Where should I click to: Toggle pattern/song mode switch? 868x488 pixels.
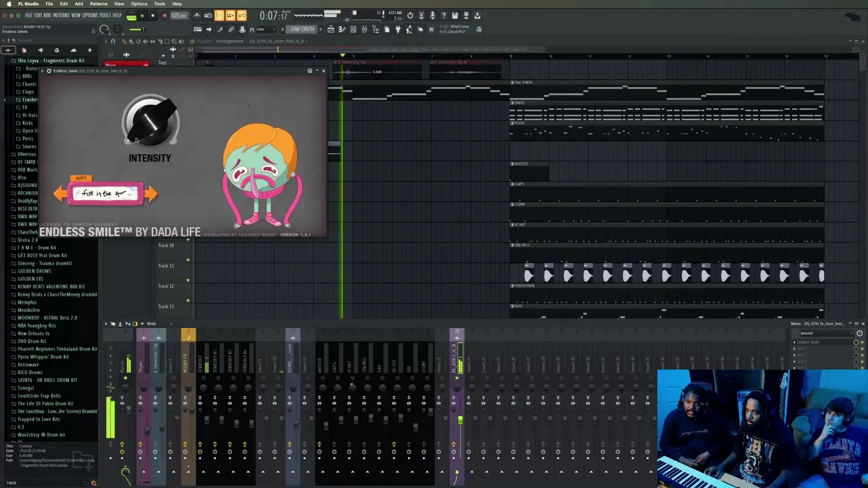click(131, 16)
